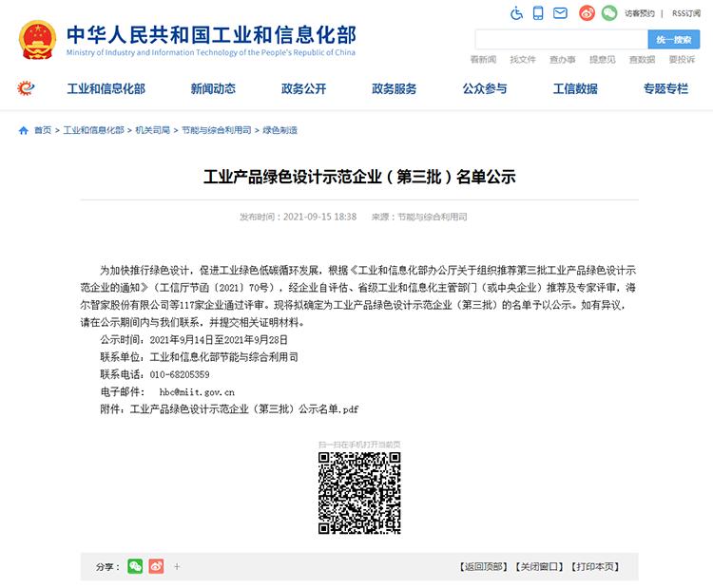The height and width of the screenshot is (588, 713).
Task: Click the 打印本页 print link
Action: point(595,567)
